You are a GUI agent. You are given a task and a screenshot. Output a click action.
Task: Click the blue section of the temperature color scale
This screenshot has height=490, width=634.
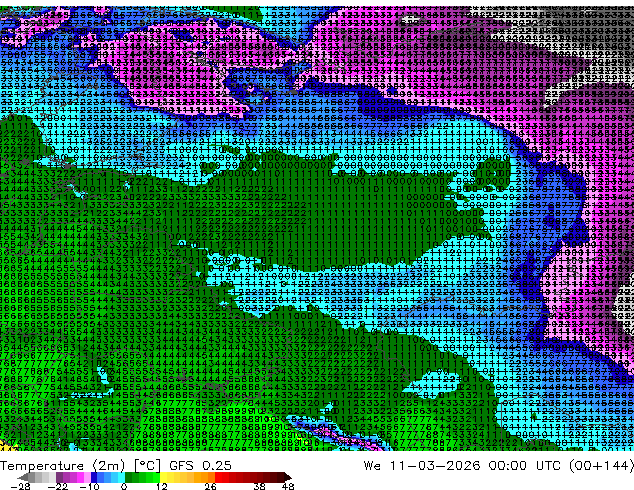pyautogui.click(x=108, y=477)
